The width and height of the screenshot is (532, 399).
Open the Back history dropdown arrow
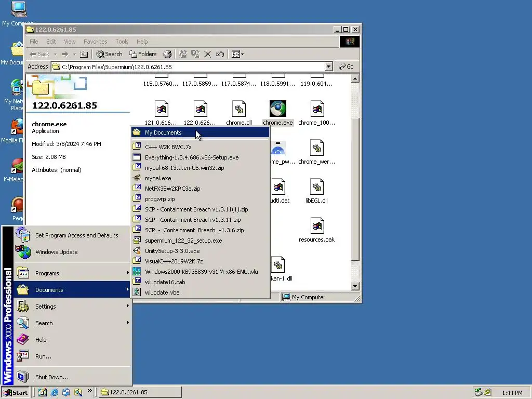(x=55, y=54)
